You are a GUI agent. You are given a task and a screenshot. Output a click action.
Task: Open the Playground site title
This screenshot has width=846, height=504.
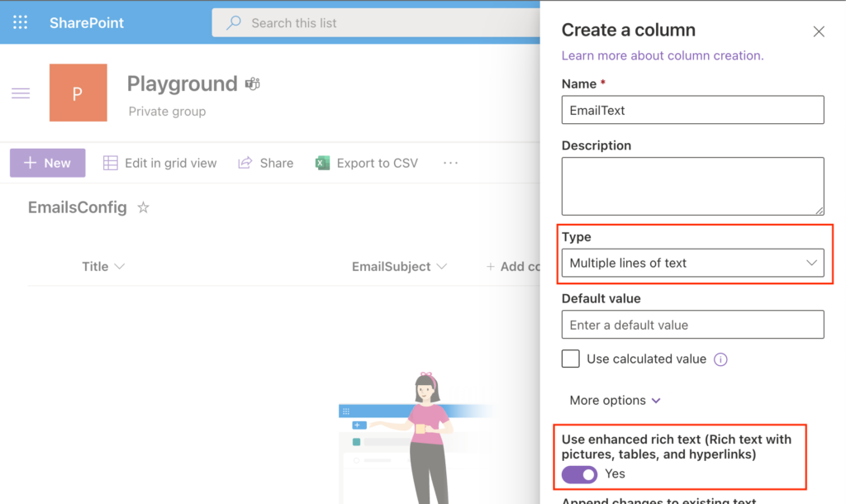(x=182, y=84)
